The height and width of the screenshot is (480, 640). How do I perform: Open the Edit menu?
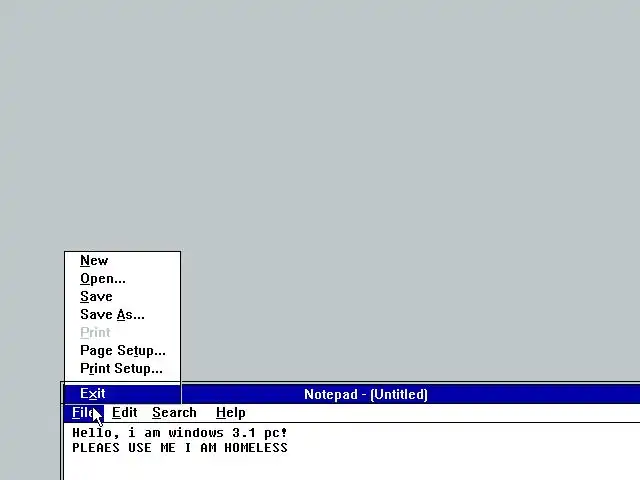pyautogui.click(x=124, y=413)
